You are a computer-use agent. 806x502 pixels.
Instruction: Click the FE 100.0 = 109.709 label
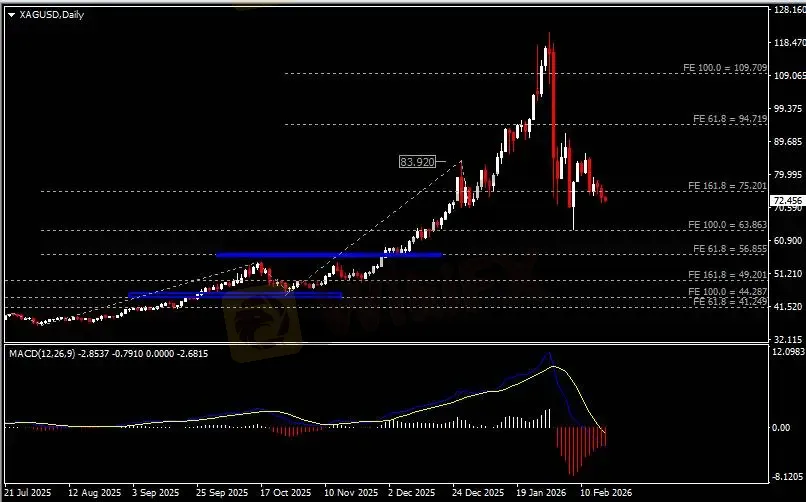click(x=725, y=68)
